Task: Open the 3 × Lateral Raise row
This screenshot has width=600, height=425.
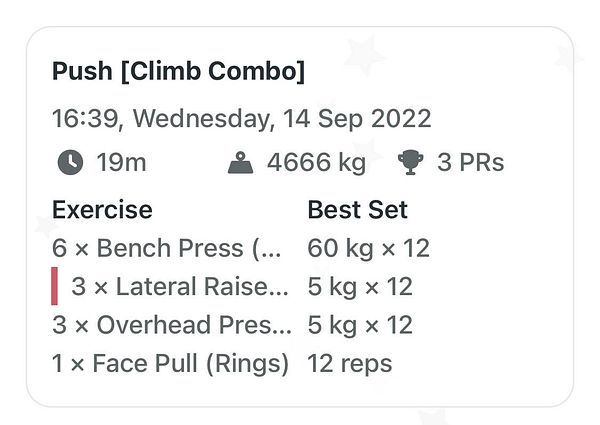Action: click(x=180, y=287)
